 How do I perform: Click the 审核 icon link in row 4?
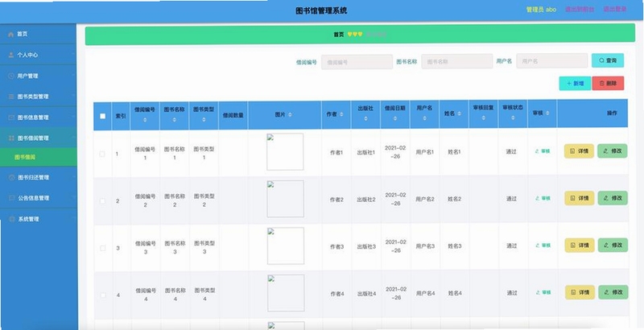click(543, 293)
